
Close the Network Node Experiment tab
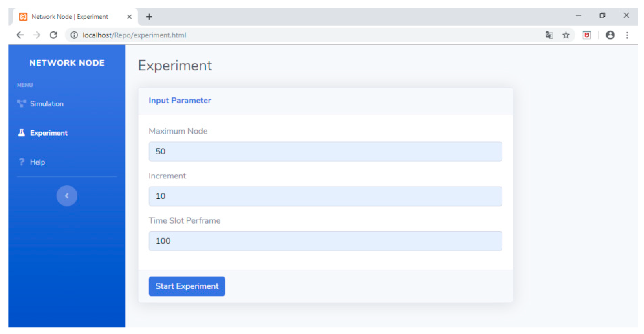coord(129,17)
